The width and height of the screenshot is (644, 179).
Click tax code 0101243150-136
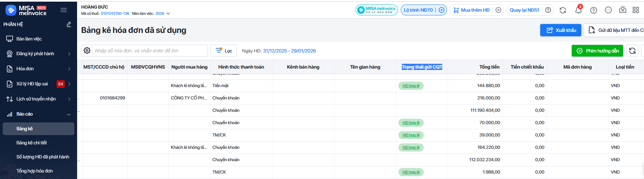[x=115, y=13]
